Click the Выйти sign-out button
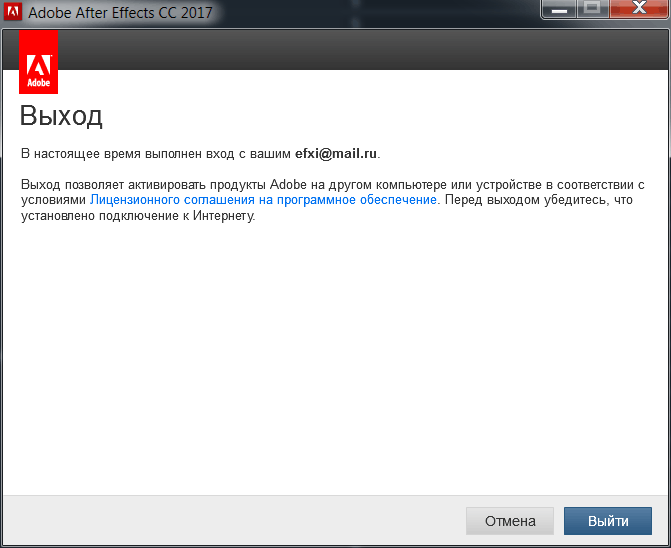The height and width of the screenshot is (548, 671). point(608,521)
